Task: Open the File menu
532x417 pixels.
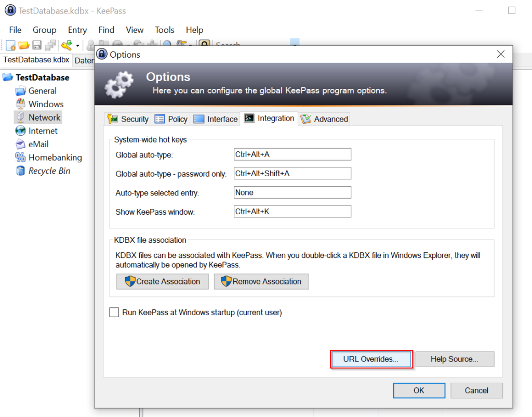Action: 15,30
